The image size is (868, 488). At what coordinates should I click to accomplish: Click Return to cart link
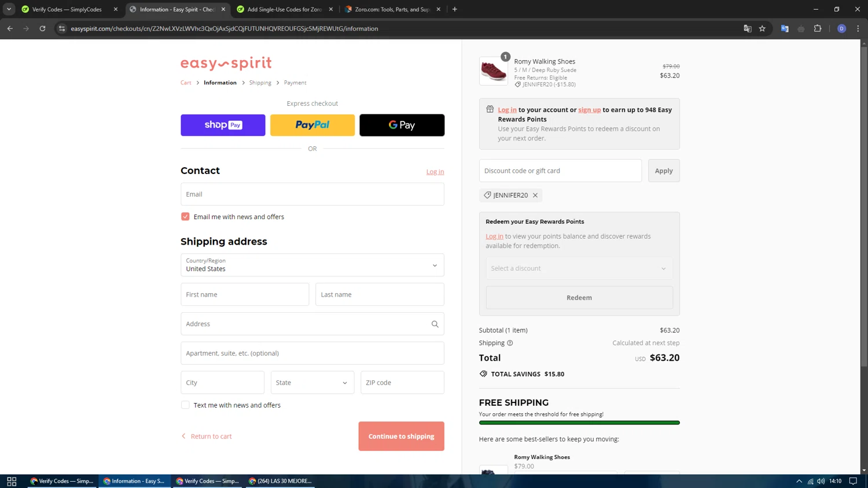tap(207, 437)
